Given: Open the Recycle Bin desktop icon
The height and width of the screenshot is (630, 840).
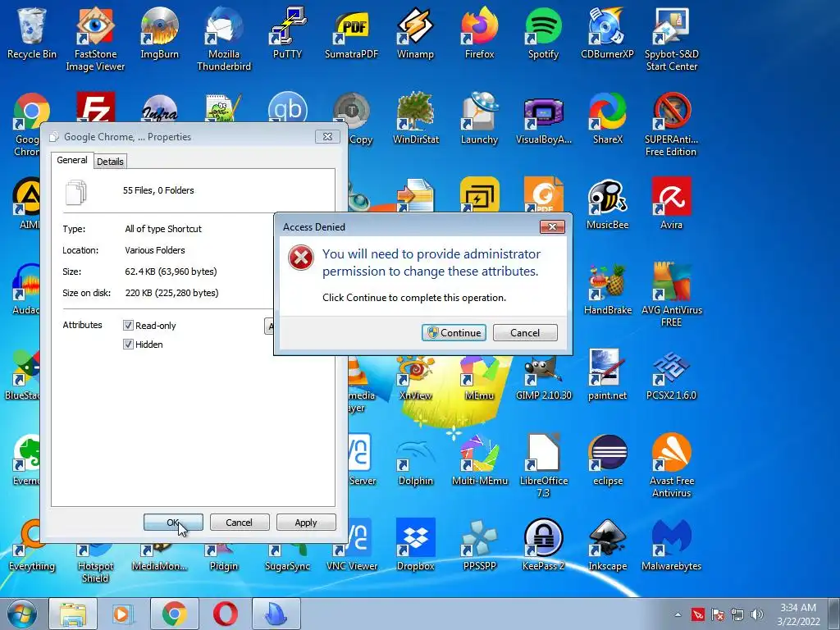Looking at the screenshot, I should [x=32, y=32].
